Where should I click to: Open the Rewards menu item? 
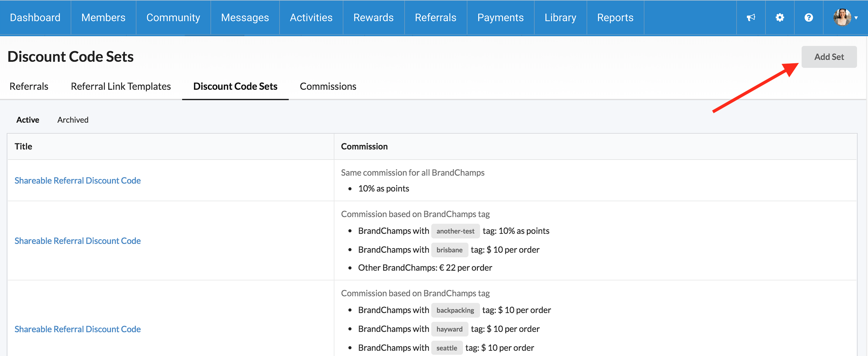[x=373, y=18]
